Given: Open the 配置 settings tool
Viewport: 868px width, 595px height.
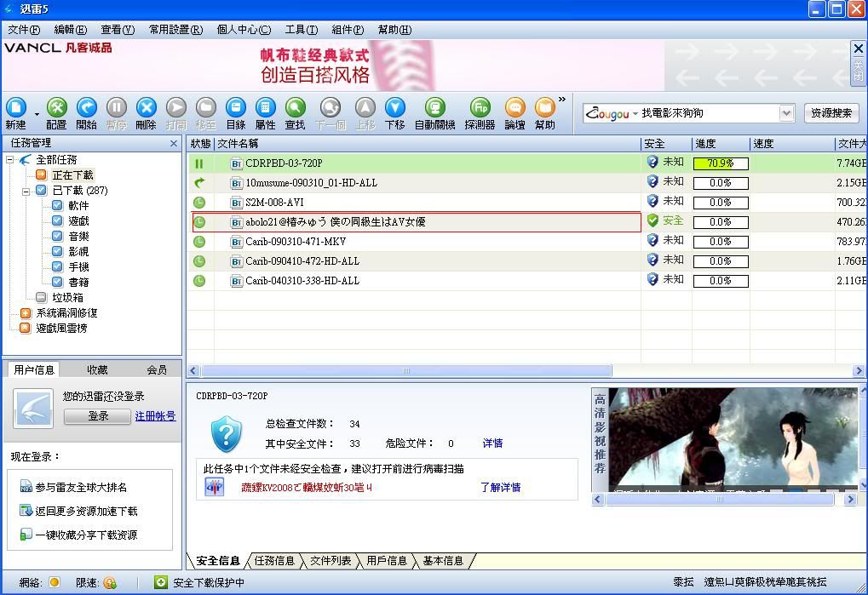Looking at the screenshot, I should [x=56, y=109].
